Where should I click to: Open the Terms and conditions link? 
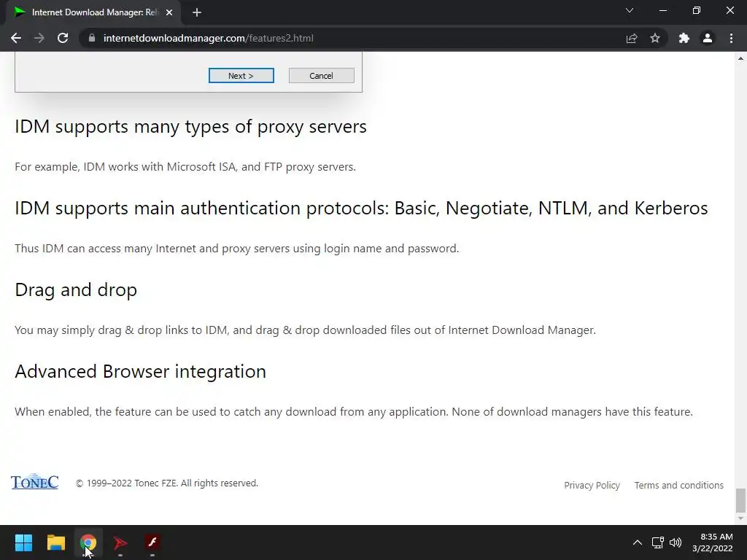pyautogui.click(x=679, y=485)
